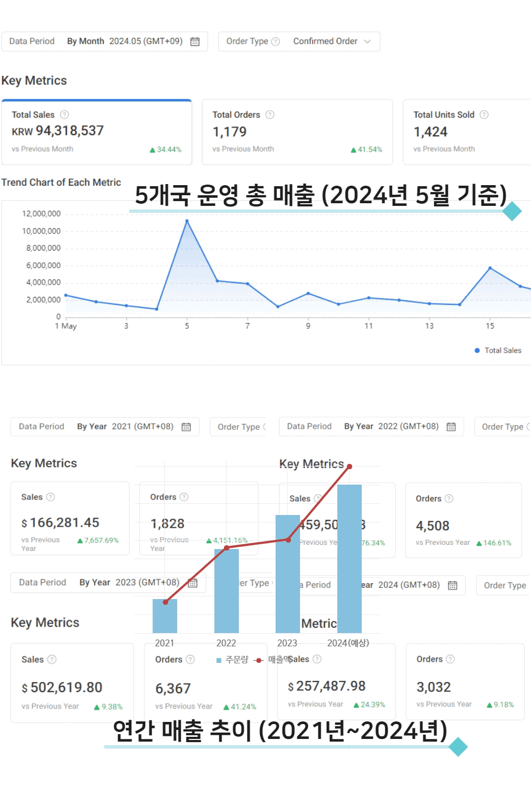The image size is (532, 798).
Task: Open calendar icon for 2024 yearly period
Action: point(453,585)
